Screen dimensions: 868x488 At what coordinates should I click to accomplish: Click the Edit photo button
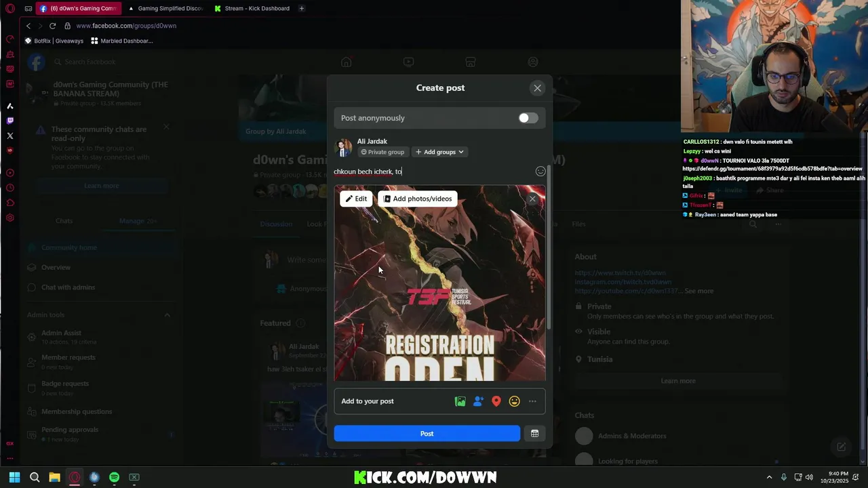point(356,199)
